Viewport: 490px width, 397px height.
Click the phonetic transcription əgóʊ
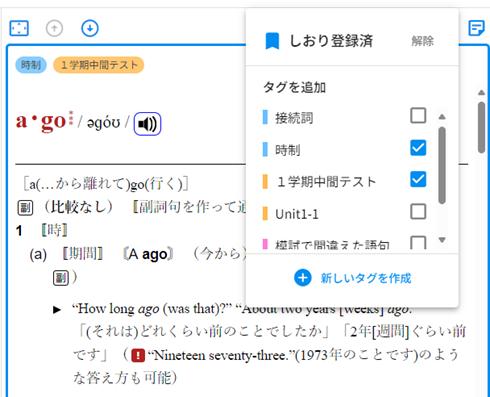103,123
